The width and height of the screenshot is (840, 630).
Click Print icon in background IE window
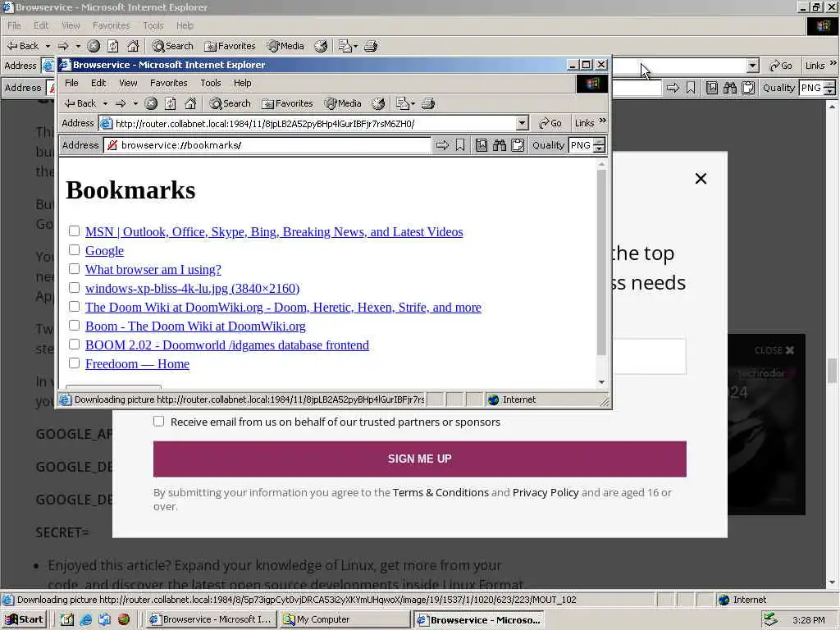point(371,46)
